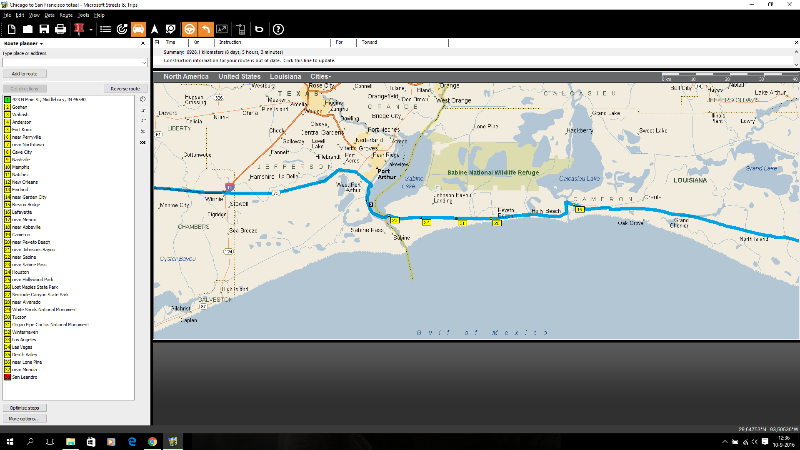Click the GPS north arrow icon
Viewport: 800px width, 450px height.
click(x=155, y=29)
